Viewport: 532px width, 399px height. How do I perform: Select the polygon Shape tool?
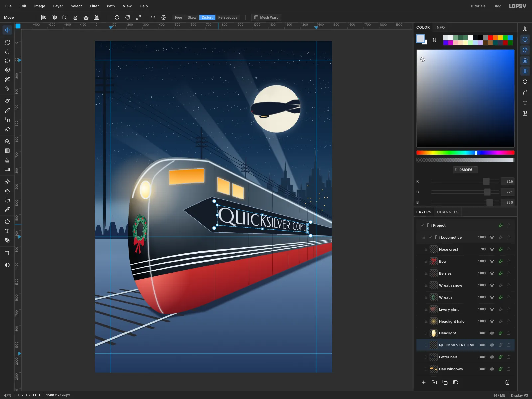coord(7,222)
